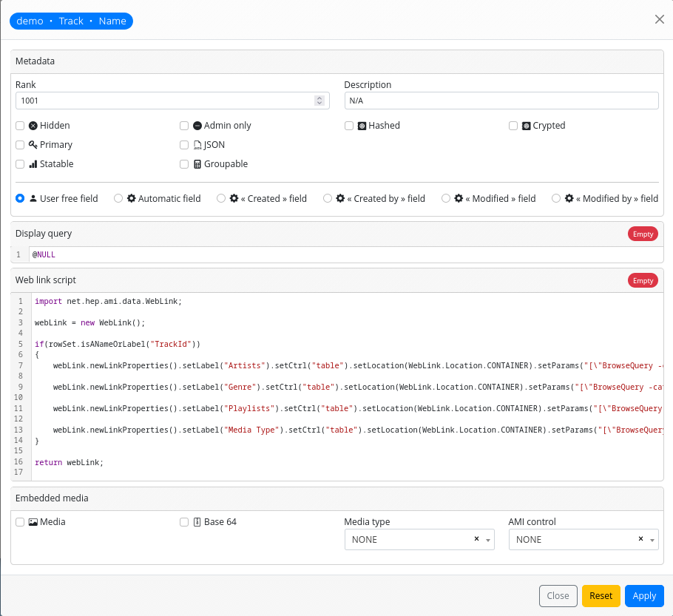The height and width of the screenshot is (616, 673).
Task: Click Track in the breadcrumb pill
Action: 71,21
